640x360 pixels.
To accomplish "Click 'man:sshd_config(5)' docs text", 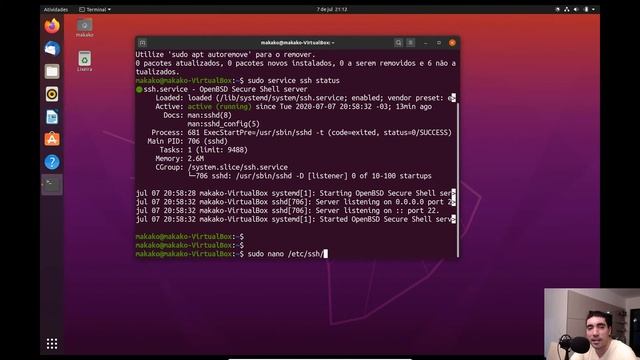I will pos(223,124).
